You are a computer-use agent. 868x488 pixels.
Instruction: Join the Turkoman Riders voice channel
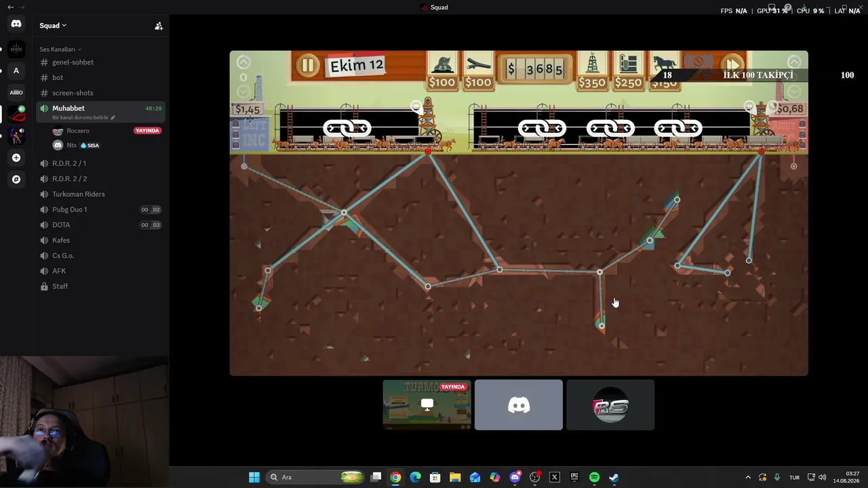(100, 195)
